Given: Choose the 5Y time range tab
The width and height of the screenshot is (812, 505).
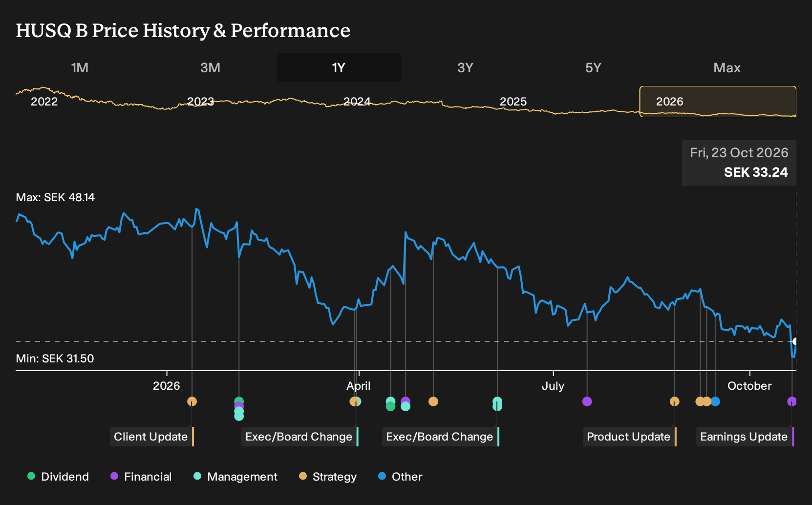Looking at the screenshot, I should (593, 67).
